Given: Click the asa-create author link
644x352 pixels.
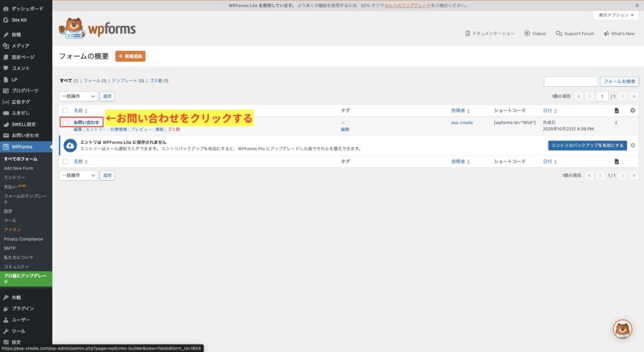Looking at the screenshot, I should pos(462,122).
